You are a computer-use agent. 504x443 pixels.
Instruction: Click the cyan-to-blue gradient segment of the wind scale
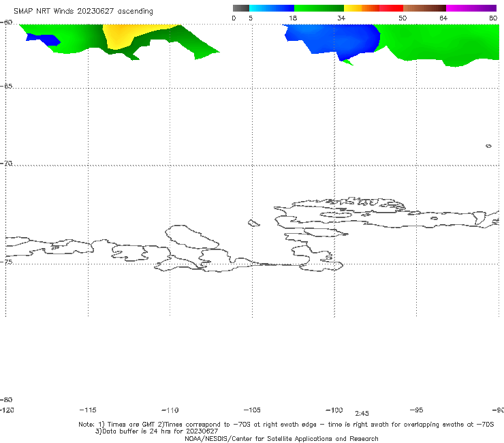point(272,8)
